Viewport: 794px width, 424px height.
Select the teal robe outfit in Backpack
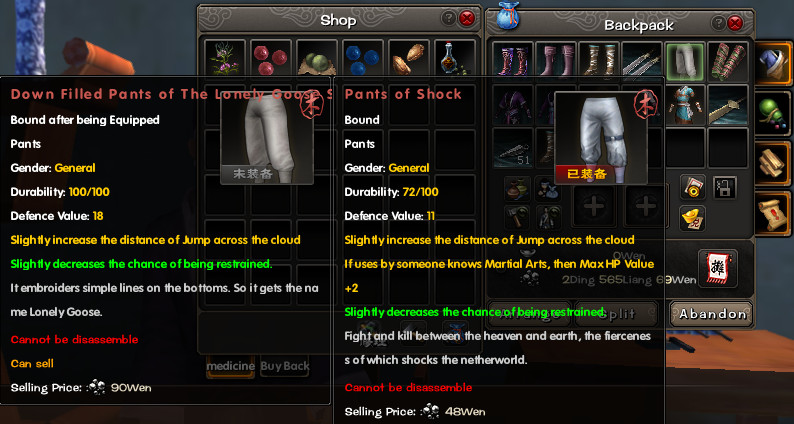click(685, 104)
